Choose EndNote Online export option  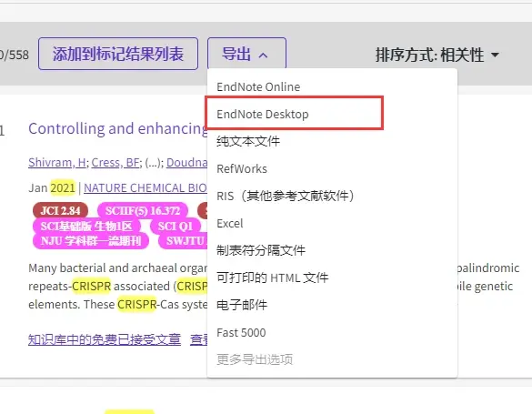pos(258,86)
